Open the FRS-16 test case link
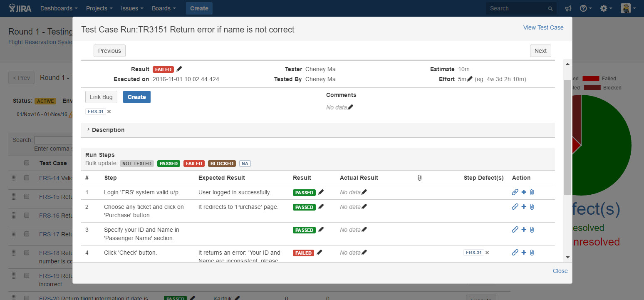This screenshot has width=644, height=300. 50,216
